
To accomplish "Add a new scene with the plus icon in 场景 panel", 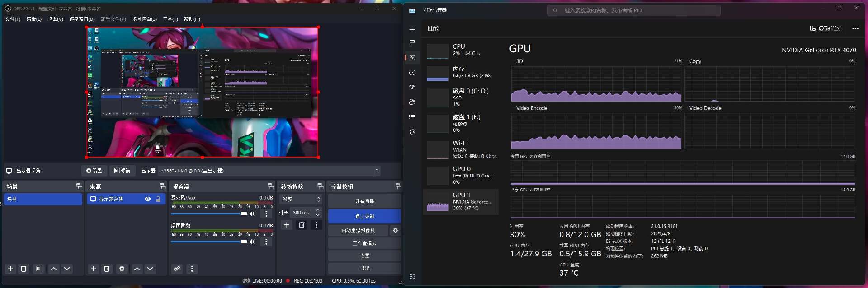I will [10, 269].
